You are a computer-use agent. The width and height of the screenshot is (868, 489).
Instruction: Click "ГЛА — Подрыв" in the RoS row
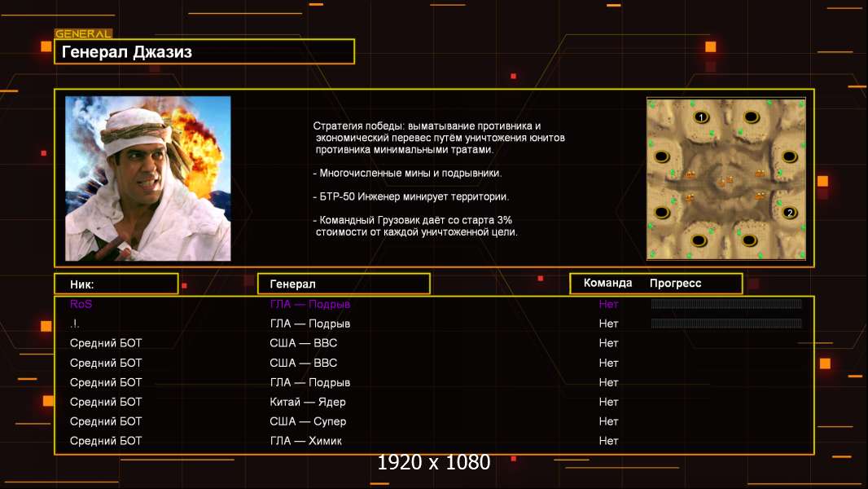[310, 304]
